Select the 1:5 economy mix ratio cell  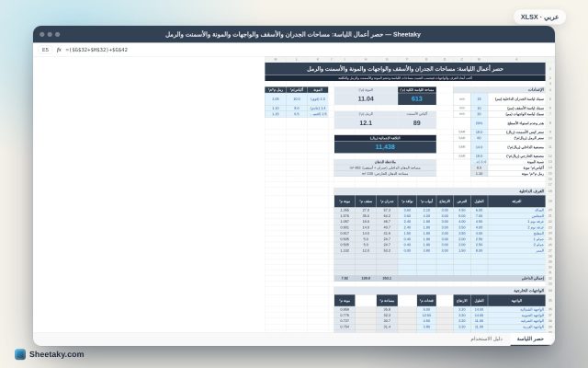pos(318,114)
